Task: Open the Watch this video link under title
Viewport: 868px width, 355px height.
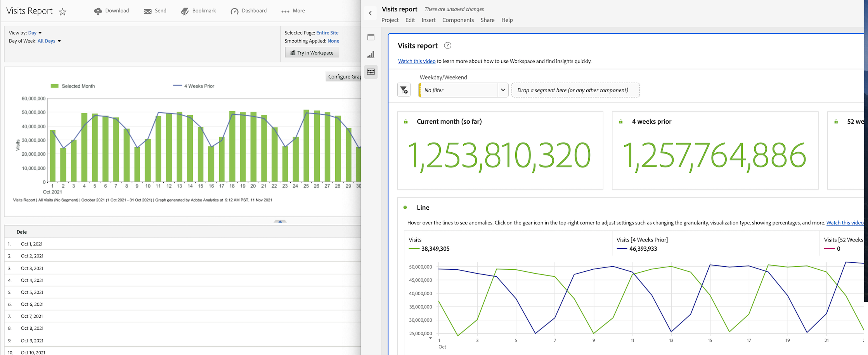Action: pyautogui.click(x=417, y=61)
